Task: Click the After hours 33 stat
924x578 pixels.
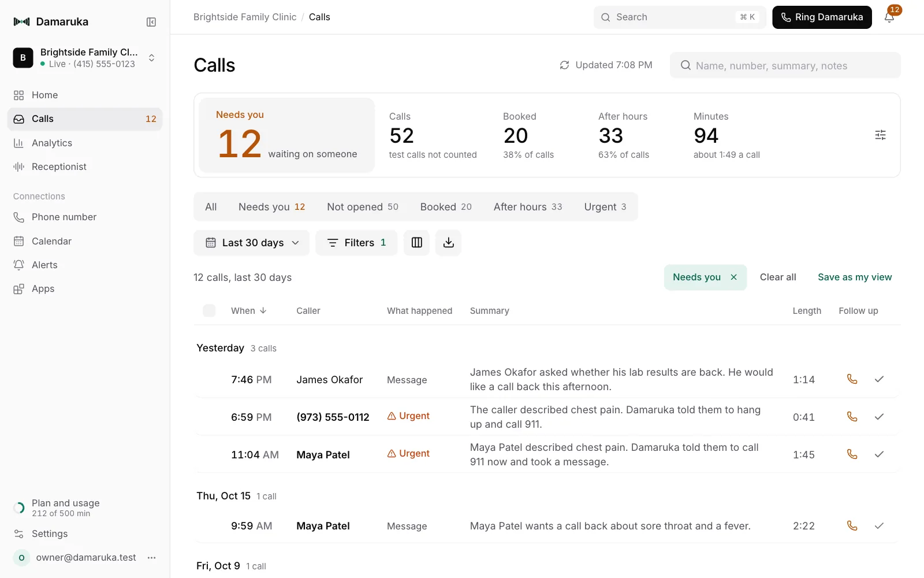Action: tap(624, 135)
